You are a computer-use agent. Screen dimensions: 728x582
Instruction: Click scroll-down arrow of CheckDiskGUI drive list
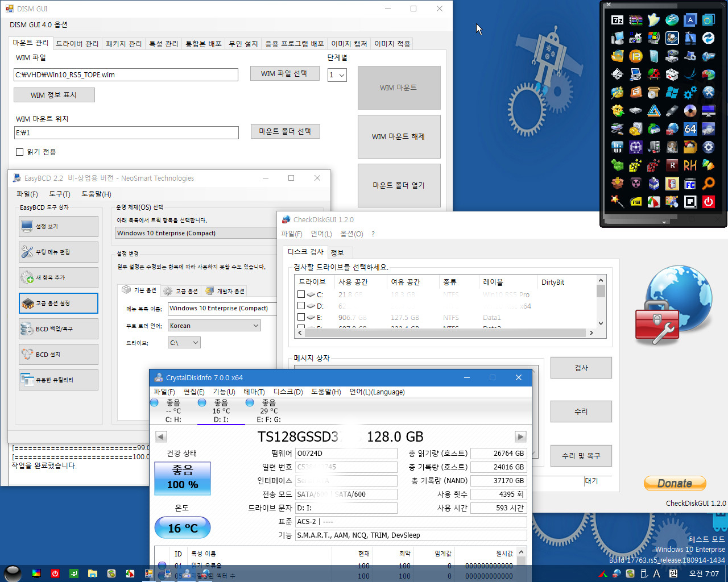point(601,324)
